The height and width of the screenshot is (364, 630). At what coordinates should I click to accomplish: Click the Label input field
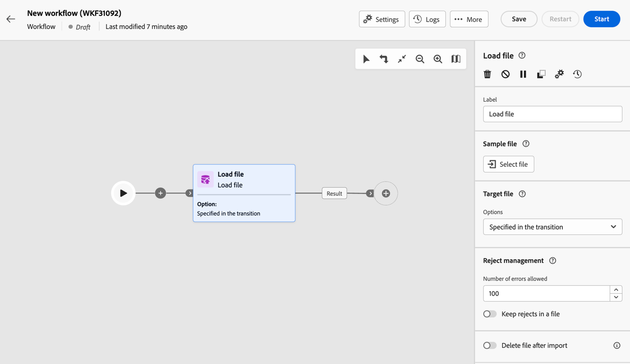click(x=552, y=114)
